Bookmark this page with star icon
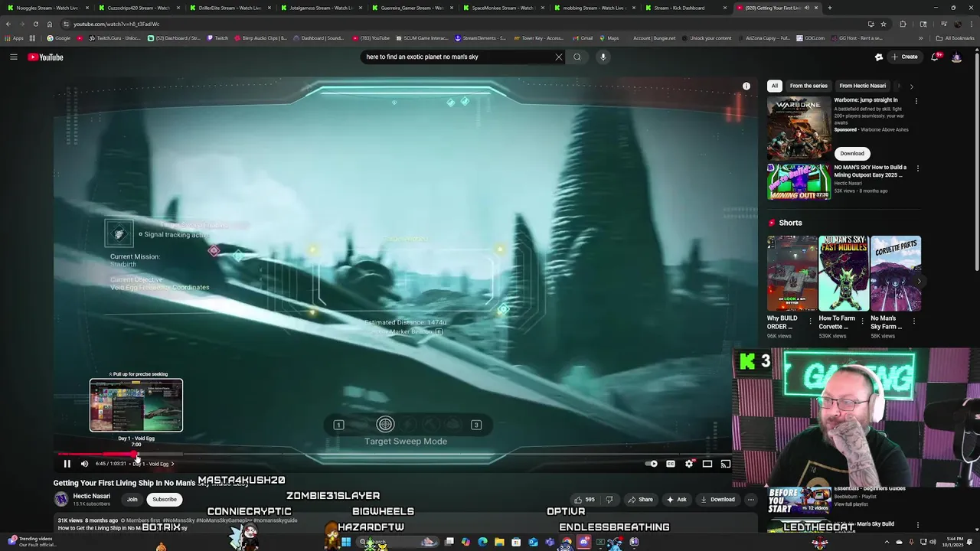This screenshot has width=980, height=551. (883, 24)
